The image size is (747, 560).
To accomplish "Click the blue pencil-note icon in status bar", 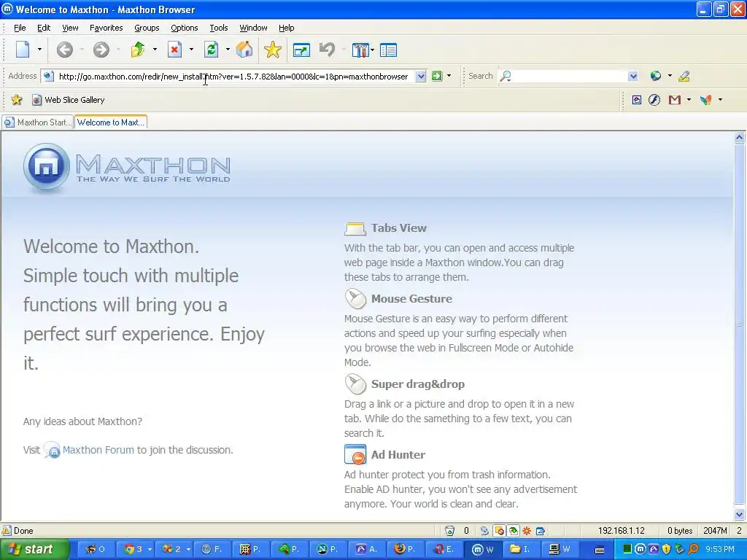I will point(541,531).
